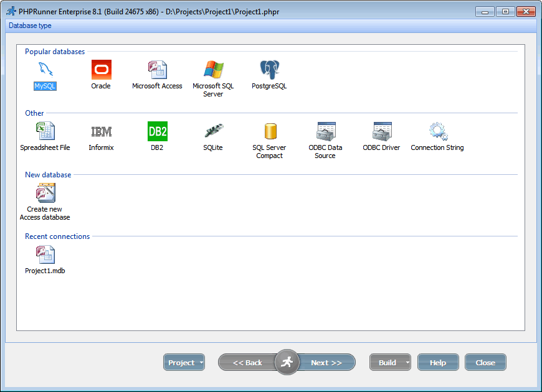Select the ODBC Data Source icon

point(325,131)
